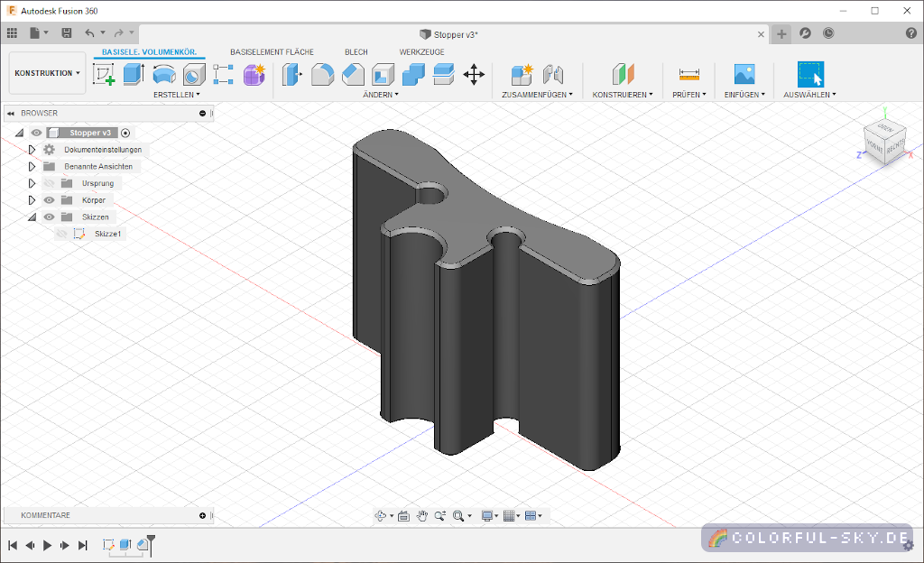Show the hidden Ursprung folder
This screenshot has height=563, width=924.
tap(49, 183)
